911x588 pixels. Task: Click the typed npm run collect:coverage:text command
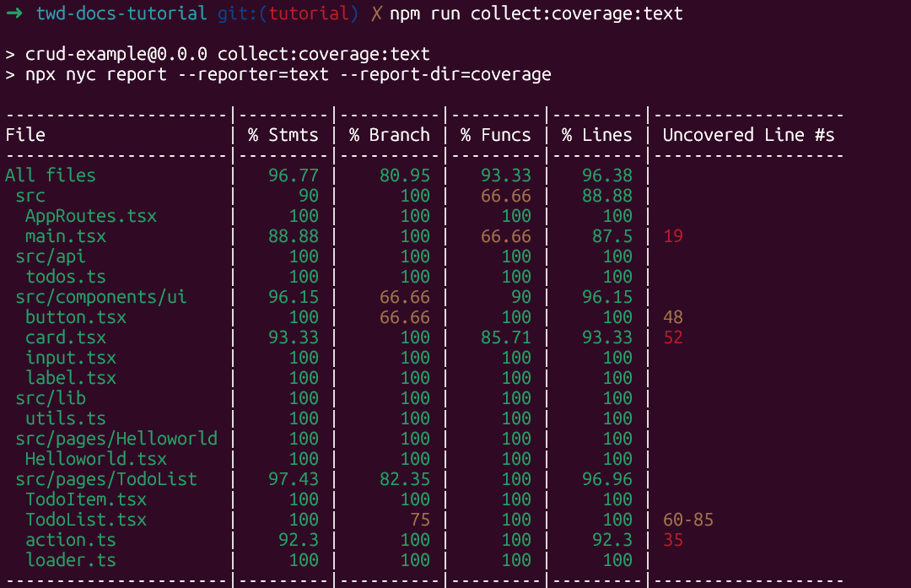(536, 13)
